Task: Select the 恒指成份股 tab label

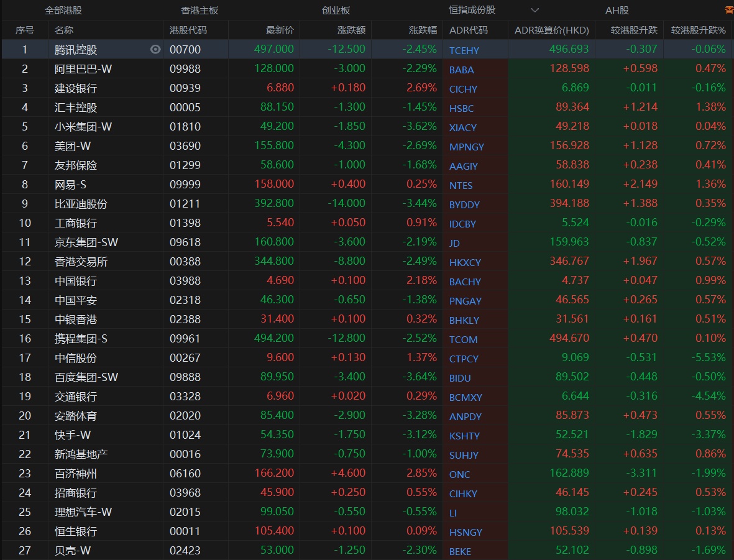Action: coord(472,10)
